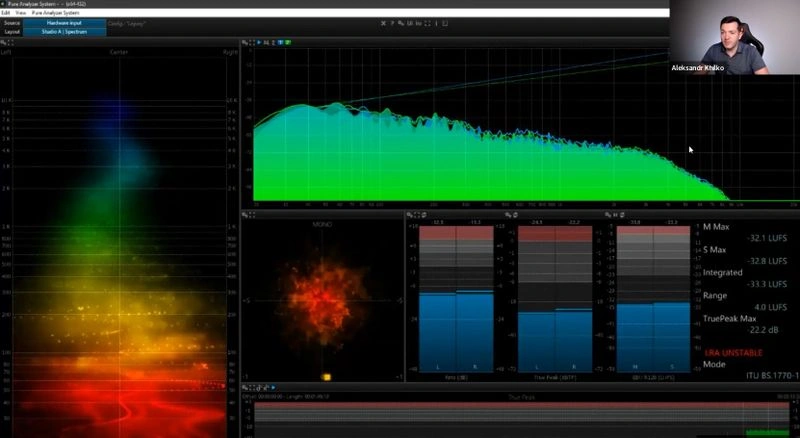Click wrench icon of the vectorscope panel
Viewport: 800px width, 438px height.
pos(245,215)
